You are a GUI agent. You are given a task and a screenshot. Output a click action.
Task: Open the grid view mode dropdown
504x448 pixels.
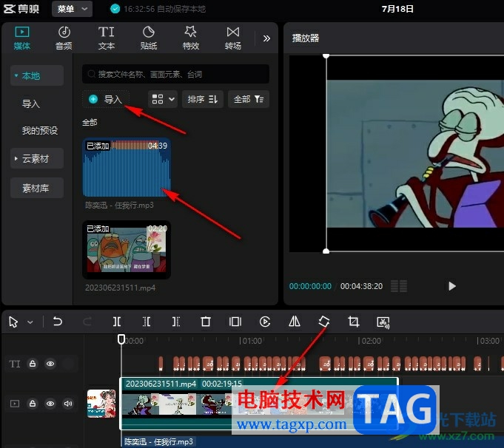pyautogui.click(x=163, y=99)
